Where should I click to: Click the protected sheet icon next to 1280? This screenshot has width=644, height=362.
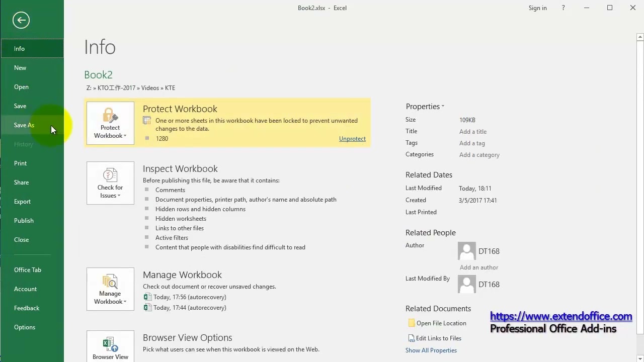(x=147, y=139)
